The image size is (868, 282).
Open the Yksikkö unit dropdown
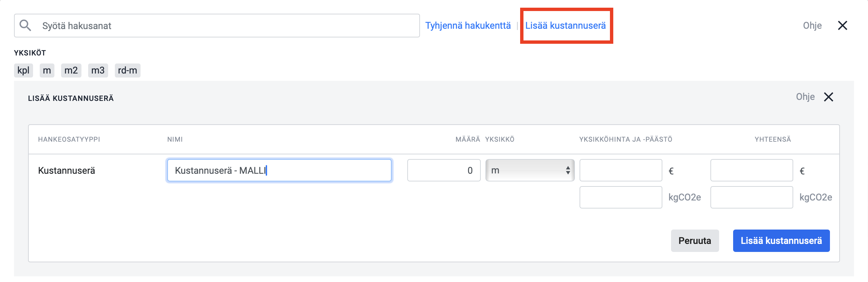pyautogui.click(x=530, y=170)
